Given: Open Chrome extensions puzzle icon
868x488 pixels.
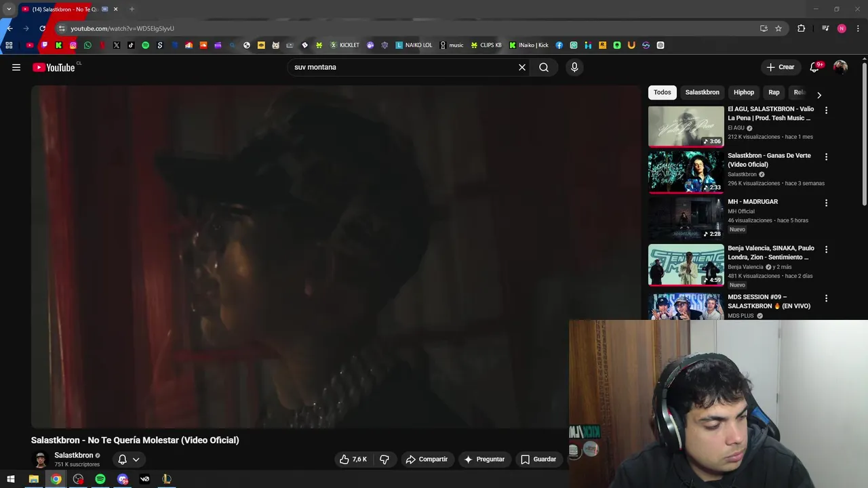Looking at the screenshot, I should coord(801,28).
